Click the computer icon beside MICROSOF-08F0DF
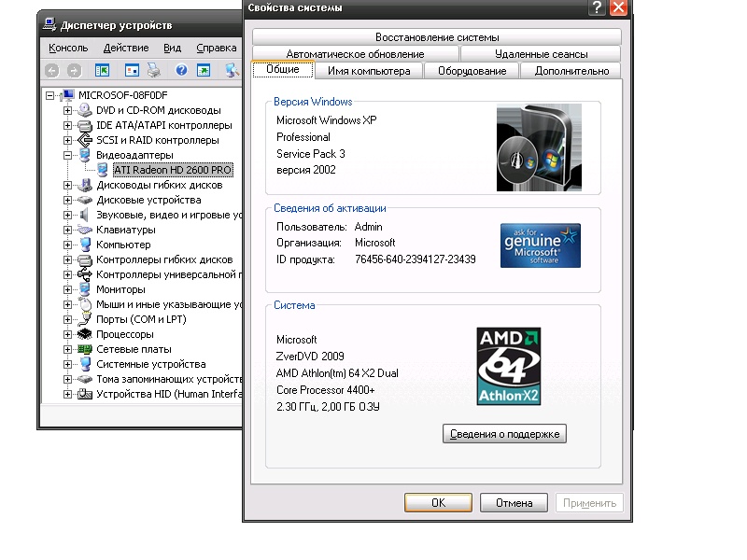The width and height of the screenshot is (747, 560). tap(67, 95)
